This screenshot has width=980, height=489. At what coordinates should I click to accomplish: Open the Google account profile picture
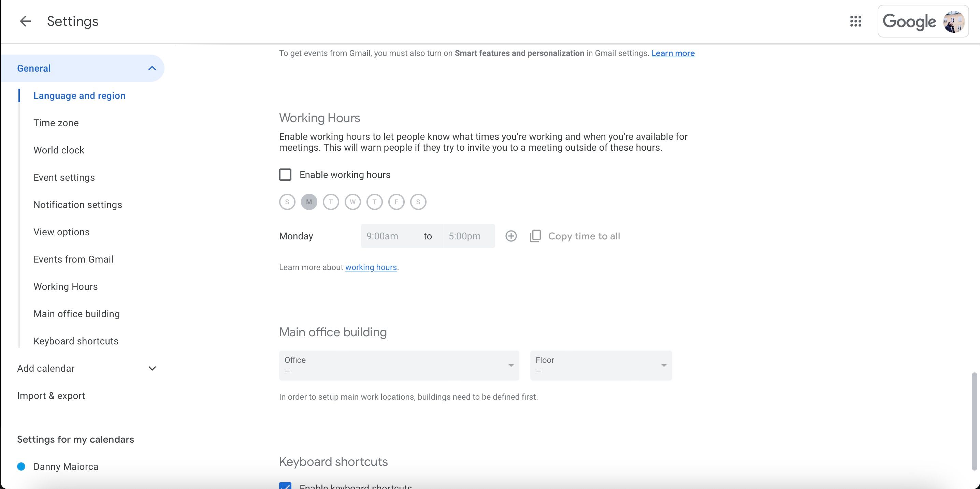[x=953, y=22]
